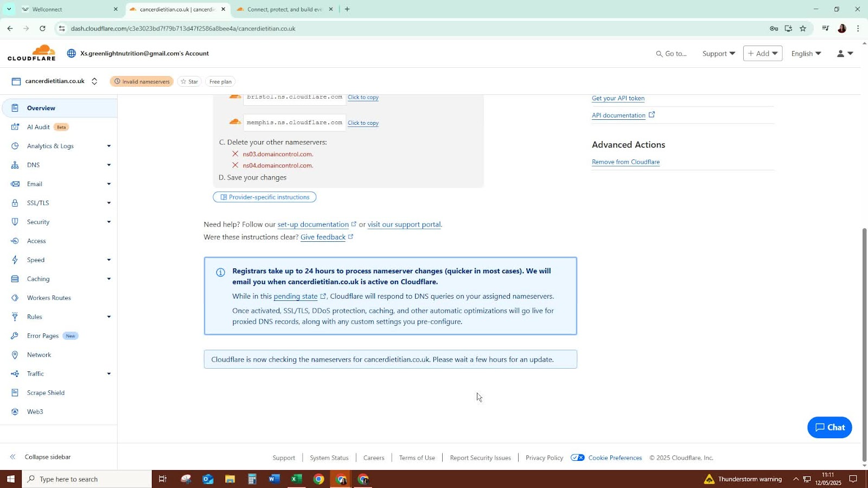Click the Caching icon in sidebar
The height and width of the screenshot is (488, 868).
[x=15, y=279]
